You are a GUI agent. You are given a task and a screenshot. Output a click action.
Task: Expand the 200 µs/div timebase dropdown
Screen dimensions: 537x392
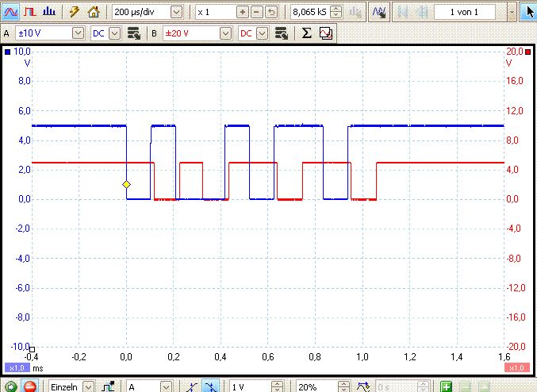tap(176, 13)
